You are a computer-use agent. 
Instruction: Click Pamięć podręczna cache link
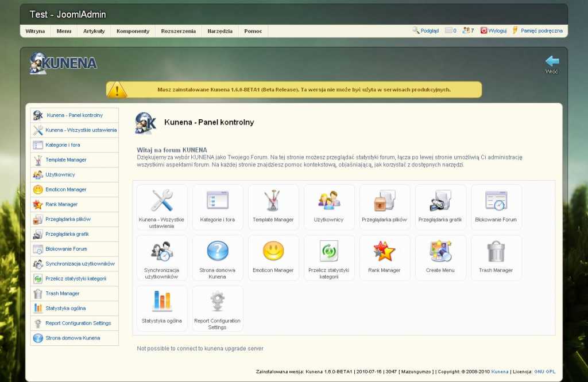point(537,31)
